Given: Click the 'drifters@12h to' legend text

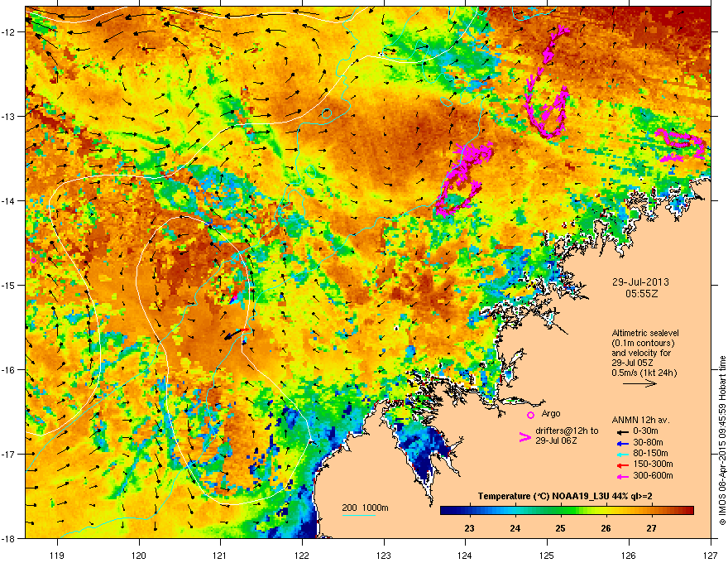Looking at the screenshot, I should [x=567, y=431].
